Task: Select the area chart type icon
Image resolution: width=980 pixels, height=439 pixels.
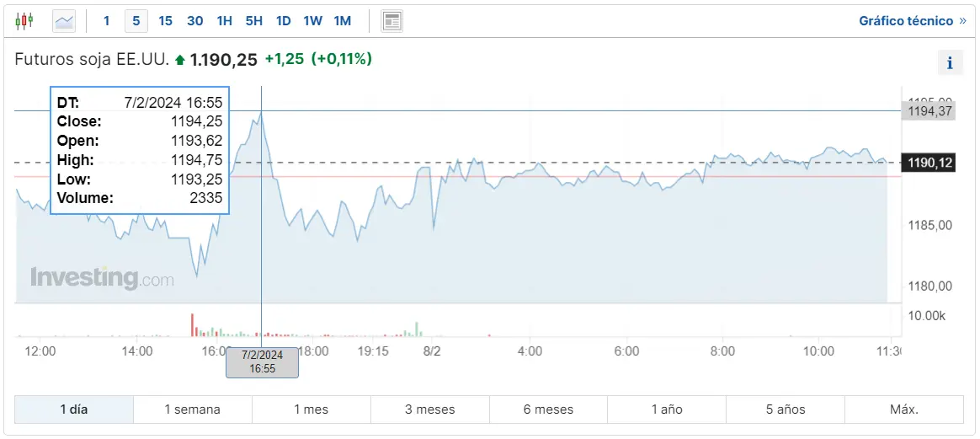Action: 64,20
